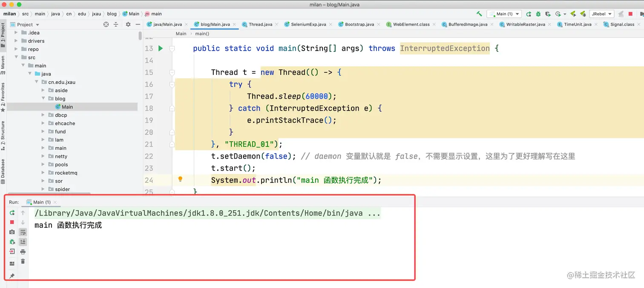This screenshot has height=288, width=644.
Task: Click the locate/select opened file target icon
Action: 106,24
